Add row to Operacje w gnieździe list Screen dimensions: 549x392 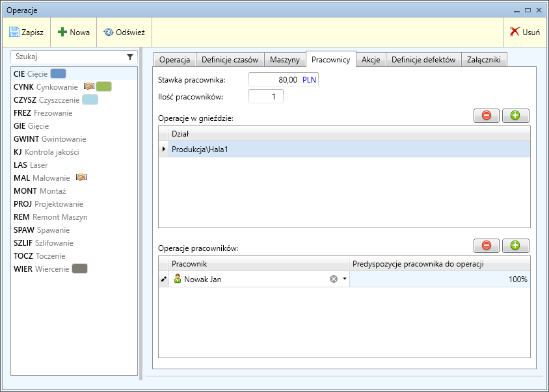(515, 116)
